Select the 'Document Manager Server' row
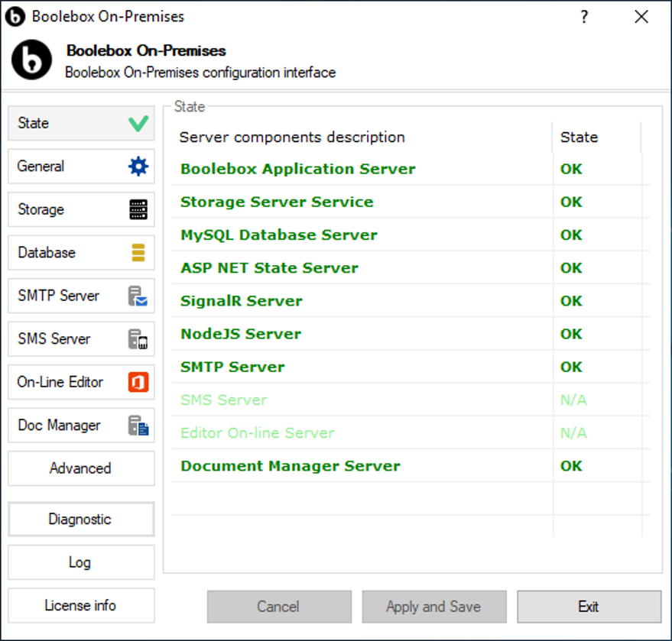This screenshot has width=672, height=641. point(411,465)
